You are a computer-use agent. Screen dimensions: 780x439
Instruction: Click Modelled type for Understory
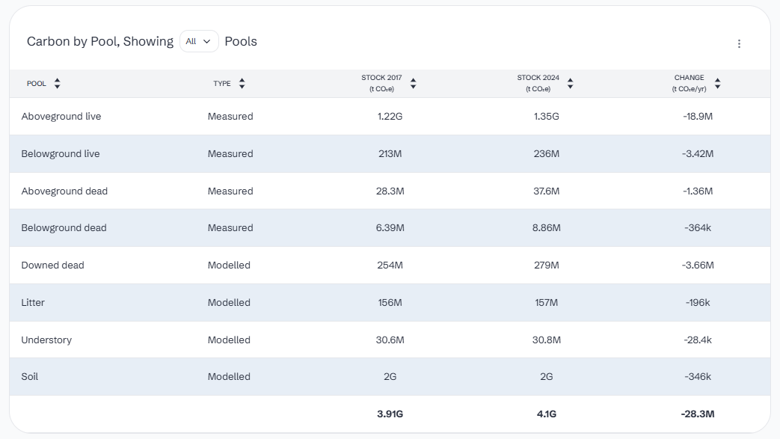click(229, 340)
